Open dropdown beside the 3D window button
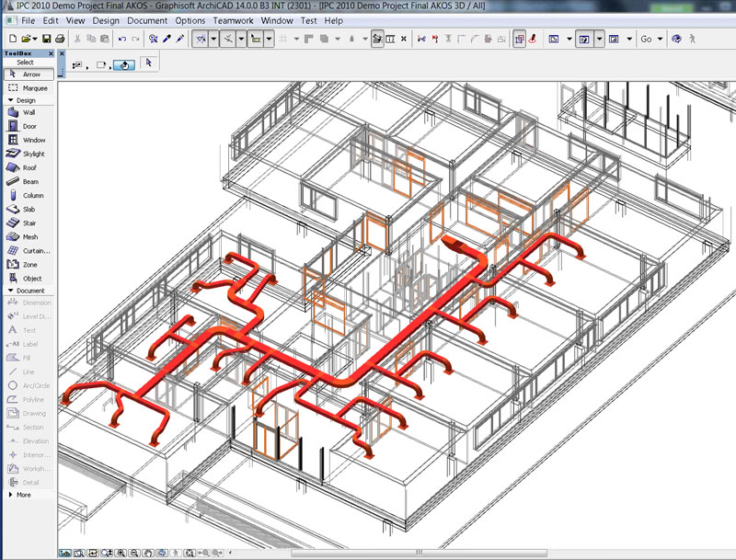The height and width of the screenshot is (560, 736). click(x=600, y=39)
